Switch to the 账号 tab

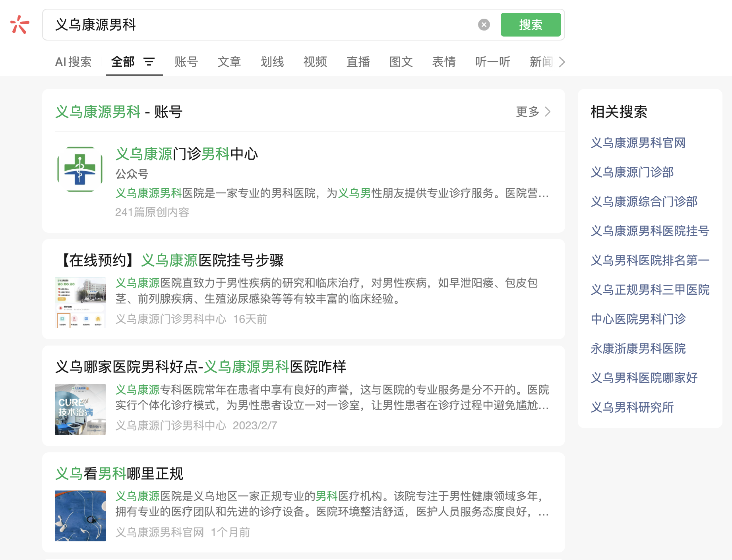[186, 62]
